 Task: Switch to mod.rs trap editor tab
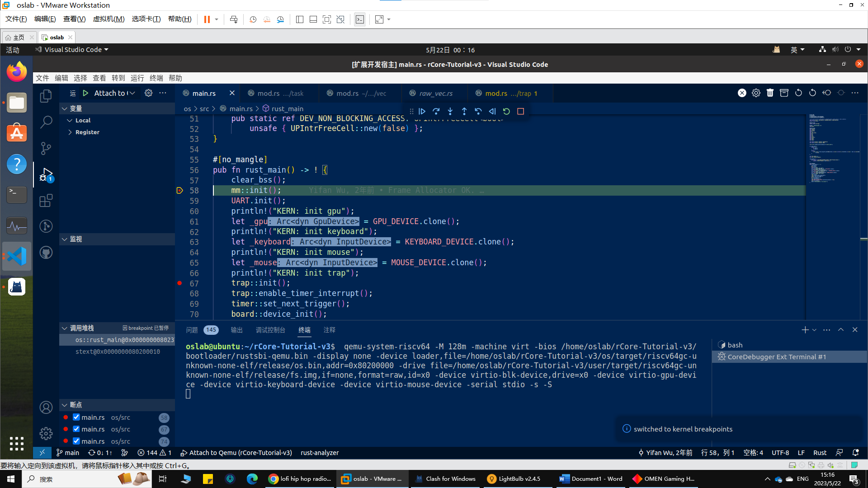click(510, 93)
